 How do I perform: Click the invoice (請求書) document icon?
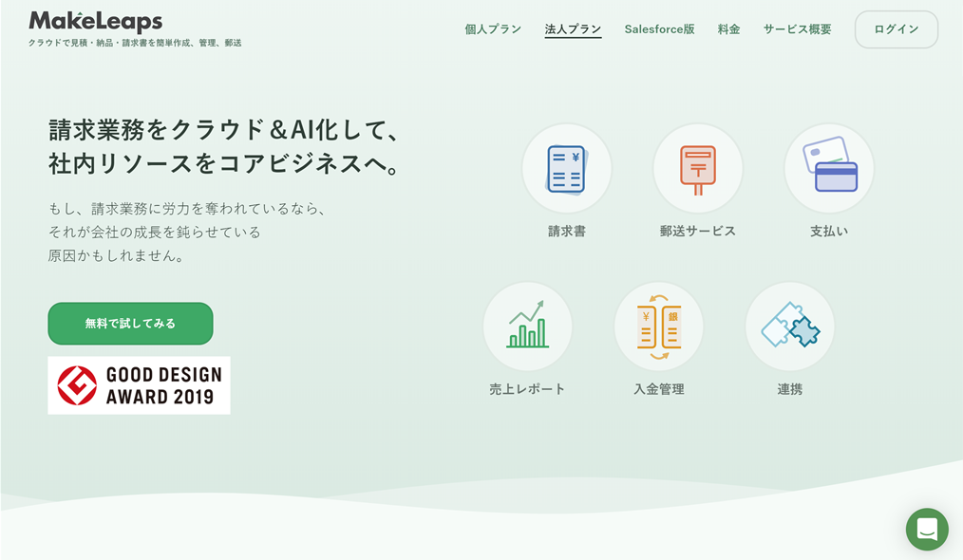567,169
